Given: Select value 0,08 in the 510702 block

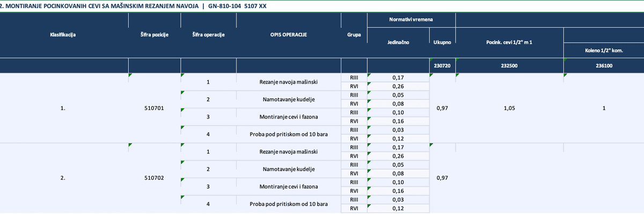Looking at the screenshot, I should tap(398, 173).
